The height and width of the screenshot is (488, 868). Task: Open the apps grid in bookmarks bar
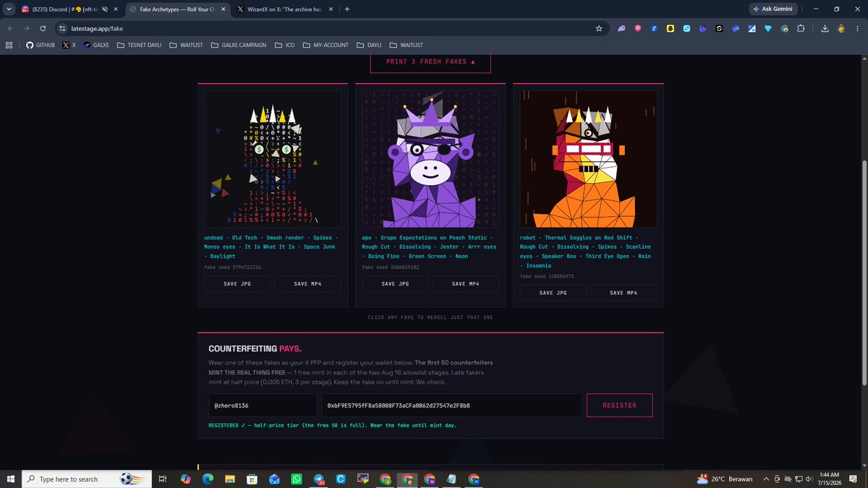(x=9, y=44)
